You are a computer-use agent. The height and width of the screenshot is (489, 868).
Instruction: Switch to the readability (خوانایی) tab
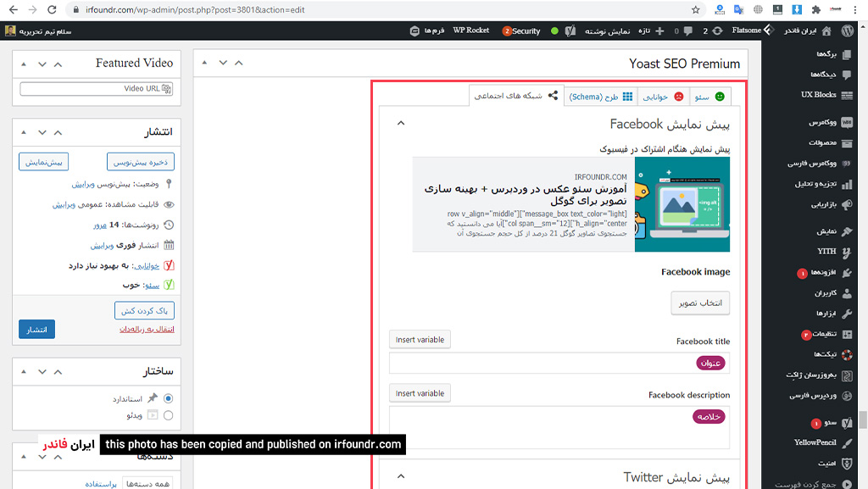click(x=663, y=97)
